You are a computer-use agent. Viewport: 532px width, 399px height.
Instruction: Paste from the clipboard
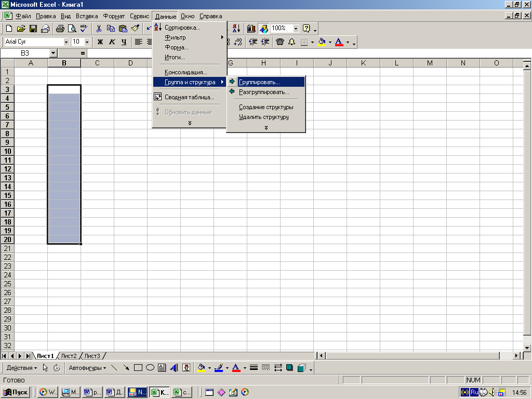tap(123, 29)
